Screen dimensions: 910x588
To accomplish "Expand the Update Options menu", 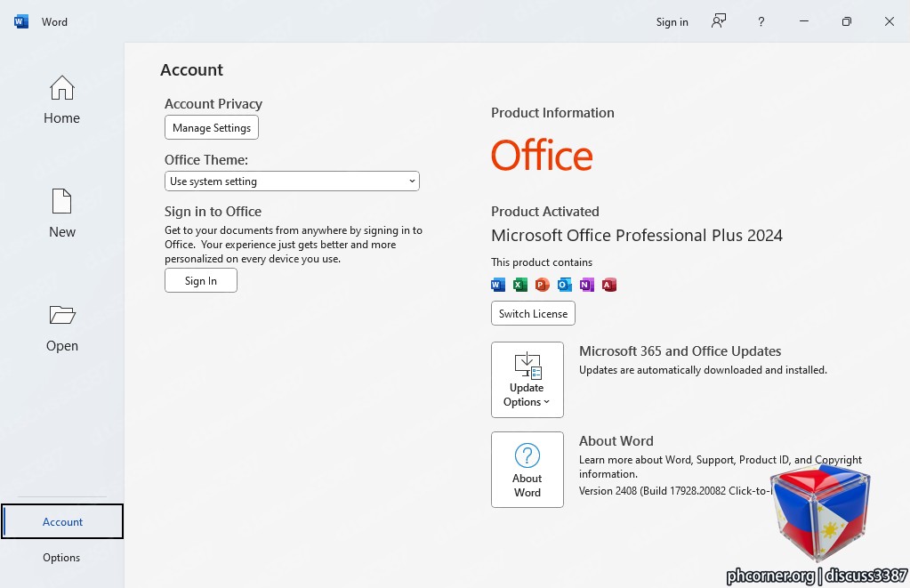I will click(527, 380).
